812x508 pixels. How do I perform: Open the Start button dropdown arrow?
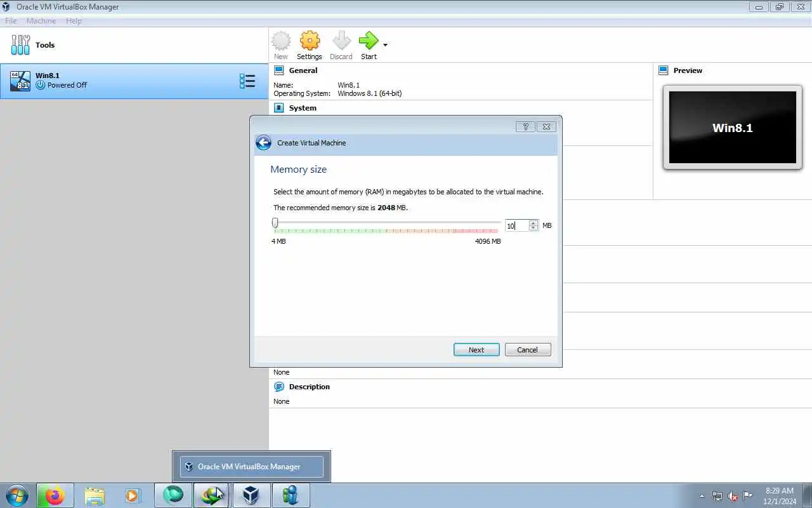click(385, 45)
